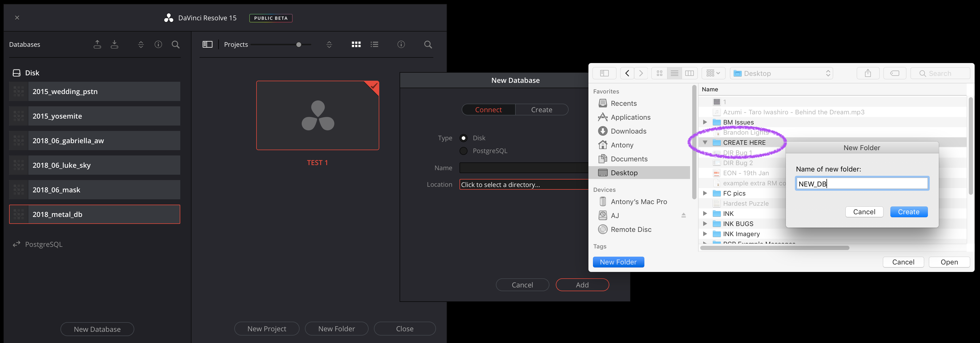The width and height of the screenshot is (980, 343).
Task: Select the PostgreSQL databases section
Action: [38, 244]
